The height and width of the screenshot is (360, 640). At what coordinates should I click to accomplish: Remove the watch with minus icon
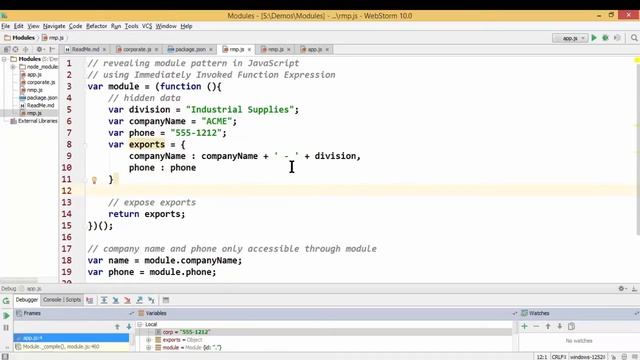(x=536, y=326)
